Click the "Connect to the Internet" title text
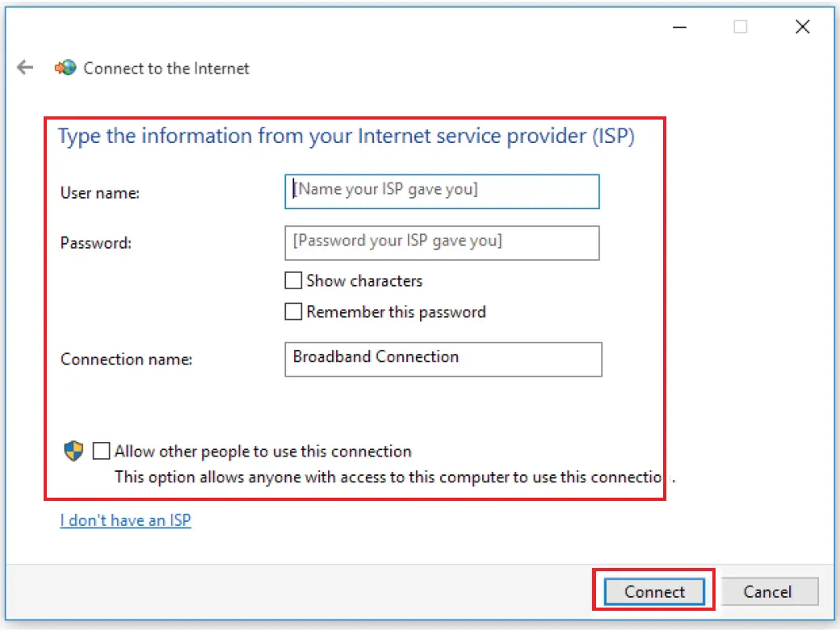This screenshot has height=631, width=840. [x=166, y=69]
